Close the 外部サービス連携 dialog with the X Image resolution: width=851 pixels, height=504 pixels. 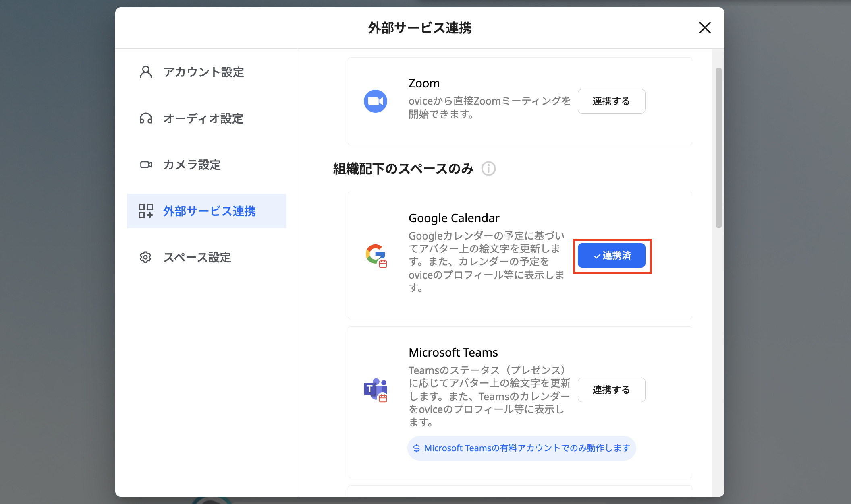(705, 28)
